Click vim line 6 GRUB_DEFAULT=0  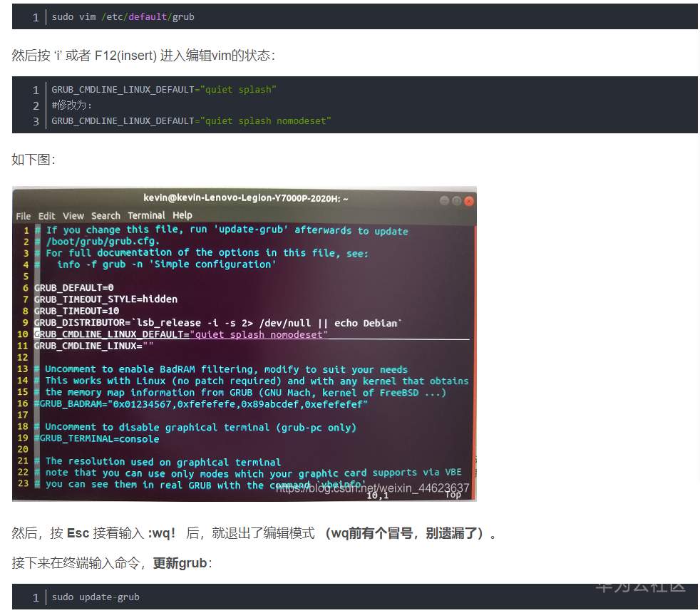click(73, 287)
